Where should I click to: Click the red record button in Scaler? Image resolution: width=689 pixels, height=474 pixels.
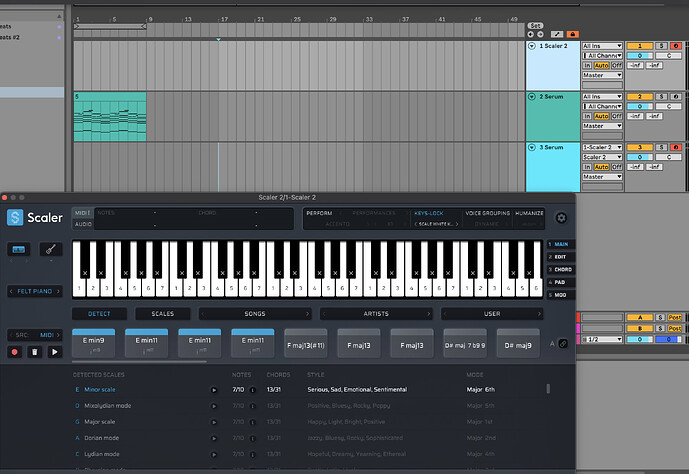click(15, 352)
